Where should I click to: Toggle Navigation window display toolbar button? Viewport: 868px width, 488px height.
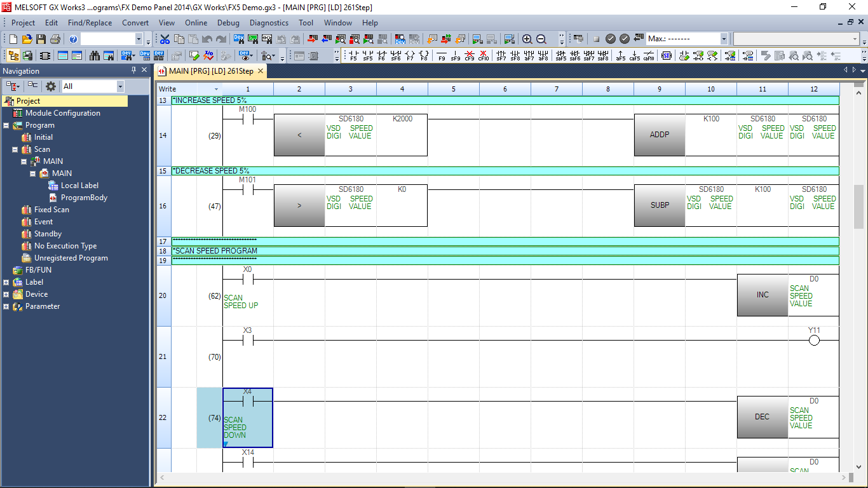[13, 55]
